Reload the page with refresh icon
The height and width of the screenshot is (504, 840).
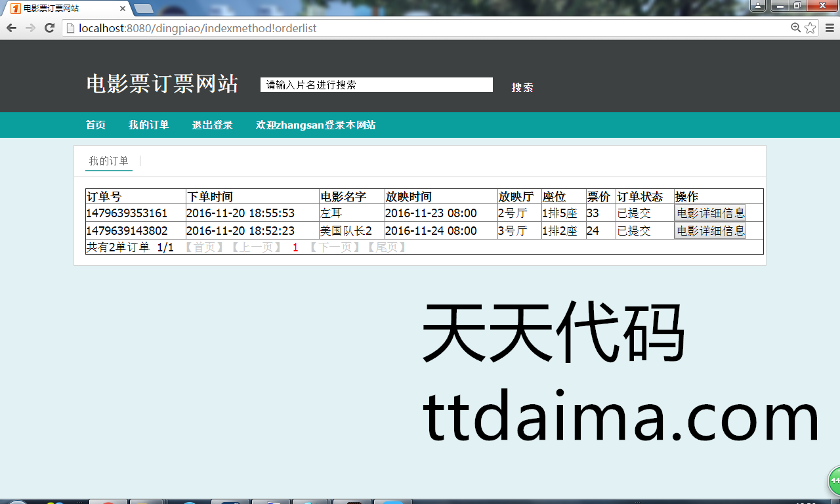49,28
